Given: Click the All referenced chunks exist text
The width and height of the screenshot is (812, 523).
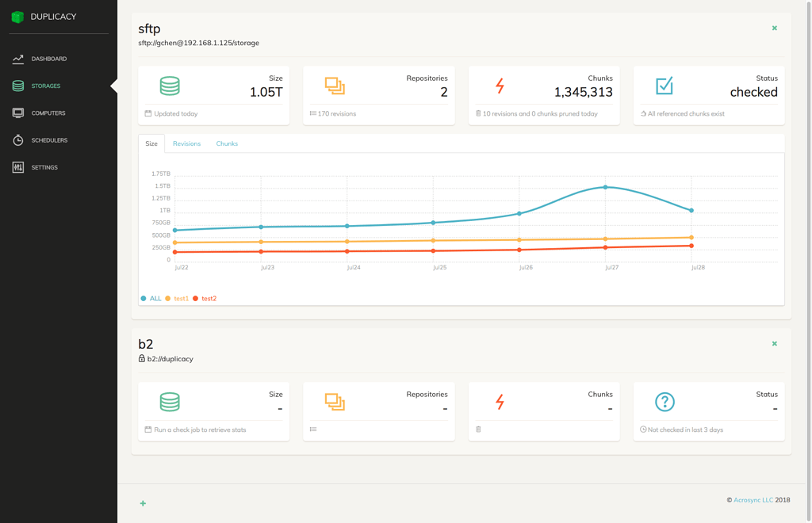Looking at the screenshot, I should point(686,113).
